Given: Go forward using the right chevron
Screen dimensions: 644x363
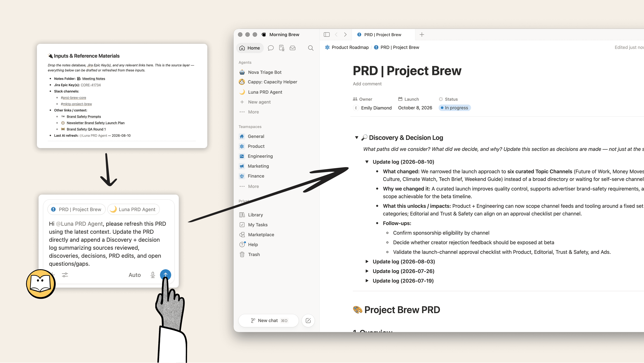Looking at the screenshot, I should [345, 35].
